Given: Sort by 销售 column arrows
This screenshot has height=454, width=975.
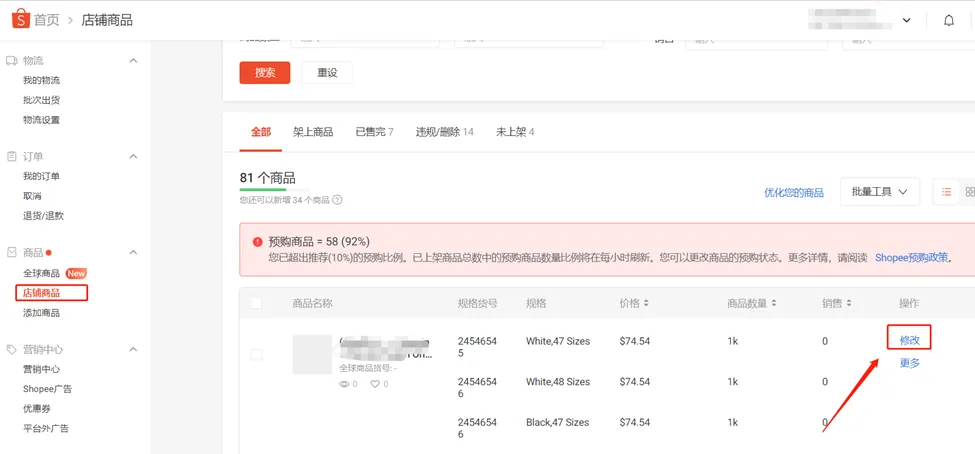Looking at the screenshot, I should point(849,303).
